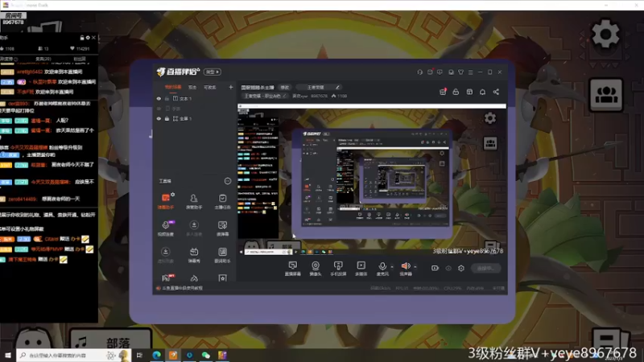Viewport: 644px width, 362px height.
Task: Select the orange danmaku assistant tool
Action: pos(166,201)
